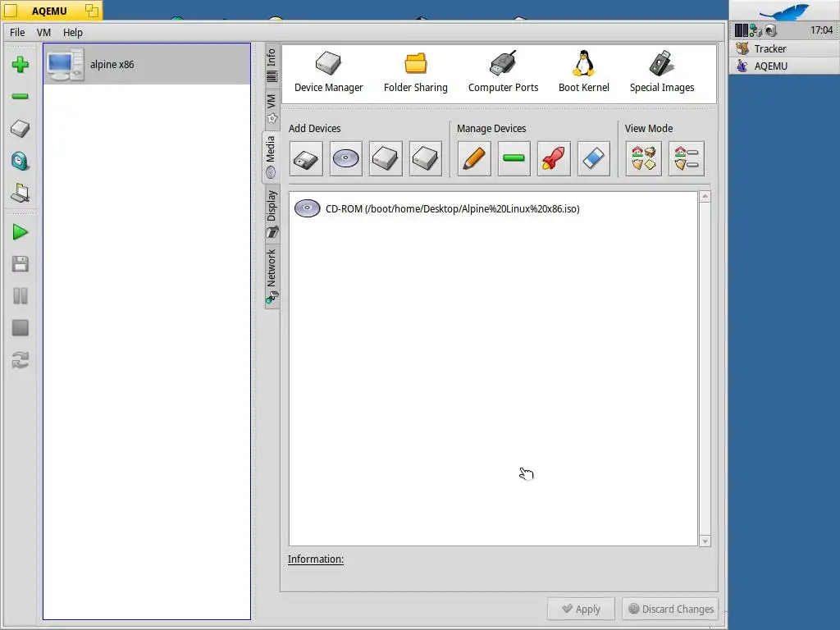
Task: Switch to the Media tab
Action: (x=271, y=157)
